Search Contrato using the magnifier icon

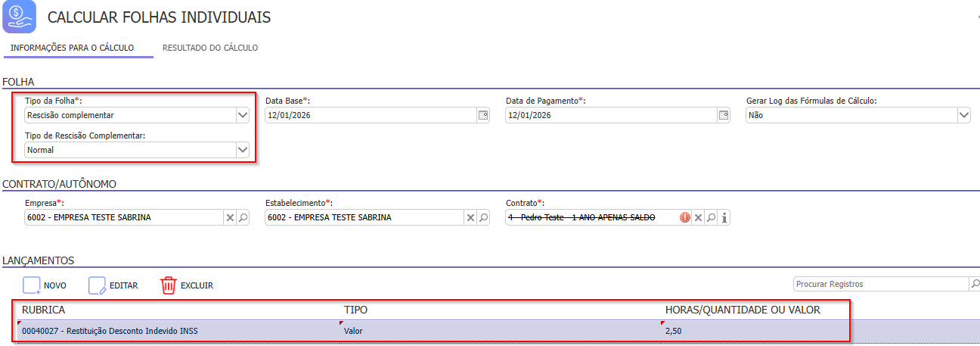[711, 217]
